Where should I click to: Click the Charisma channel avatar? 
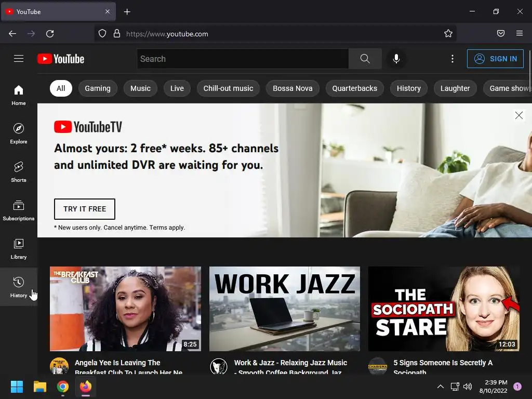[378, 366]
